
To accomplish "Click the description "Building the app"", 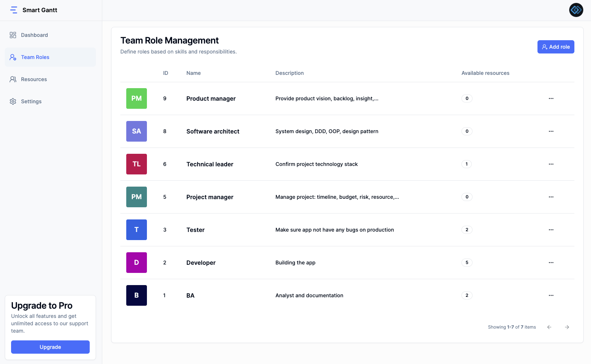I will click(x=295, y=263).
